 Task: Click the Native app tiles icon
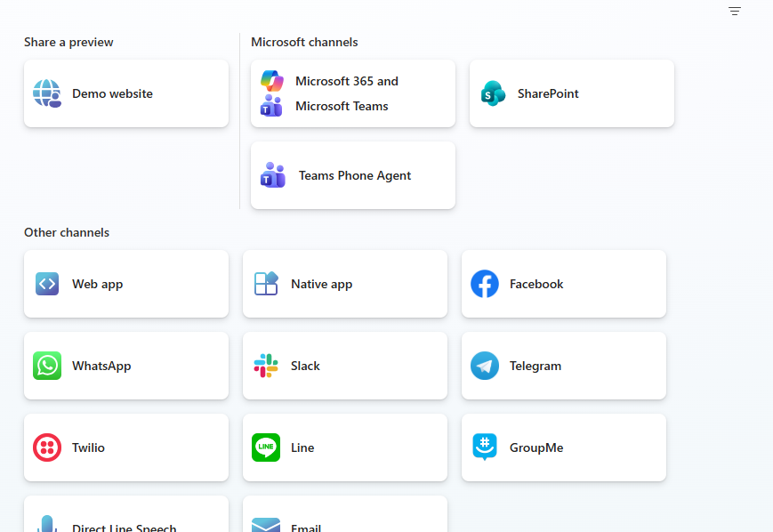[x=266, y=284]
